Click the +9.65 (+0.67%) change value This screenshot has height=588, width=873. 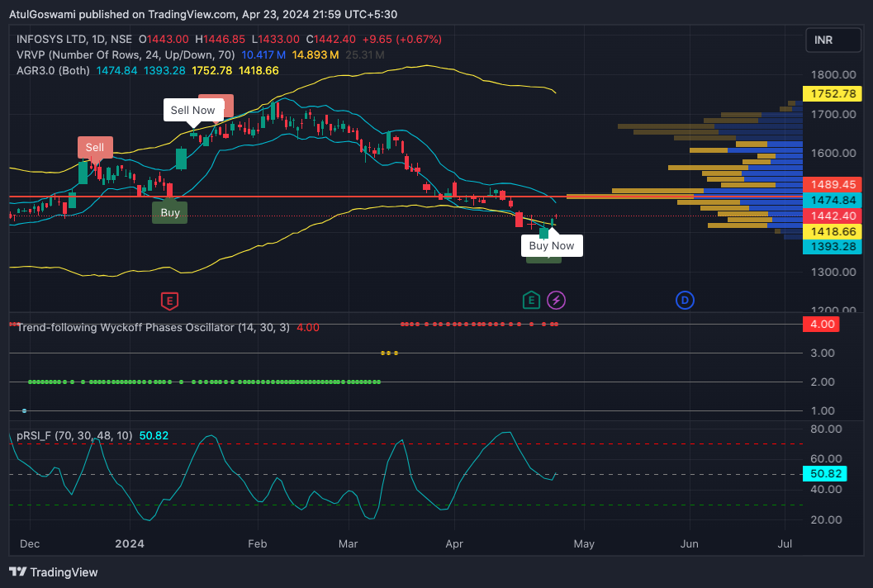(x=402, y=40)
